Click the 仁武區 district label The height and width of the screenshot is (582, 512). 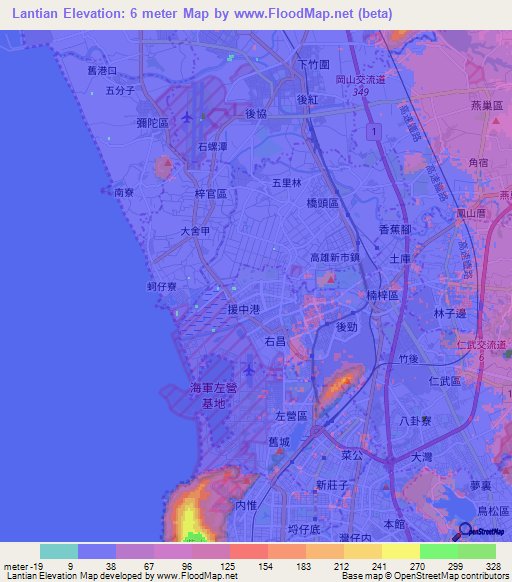tap(445, 381)
